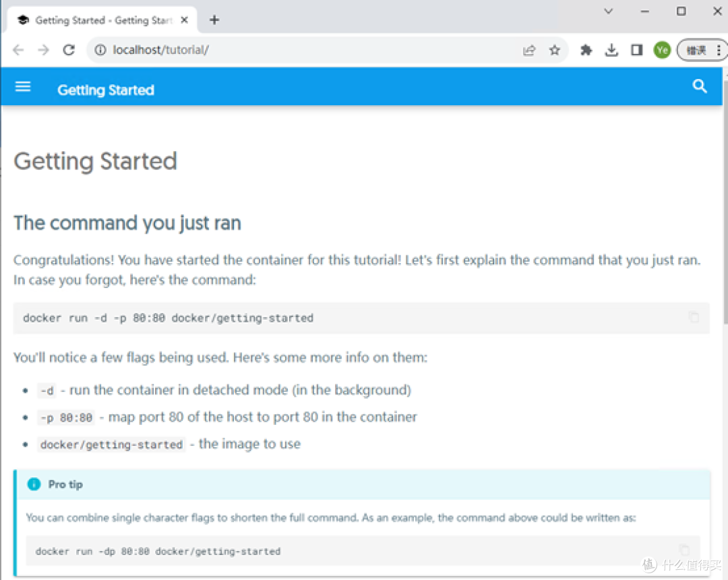Copy the docker run command snippet
This screenshot has width=728, height=580.
coord(694,317)
